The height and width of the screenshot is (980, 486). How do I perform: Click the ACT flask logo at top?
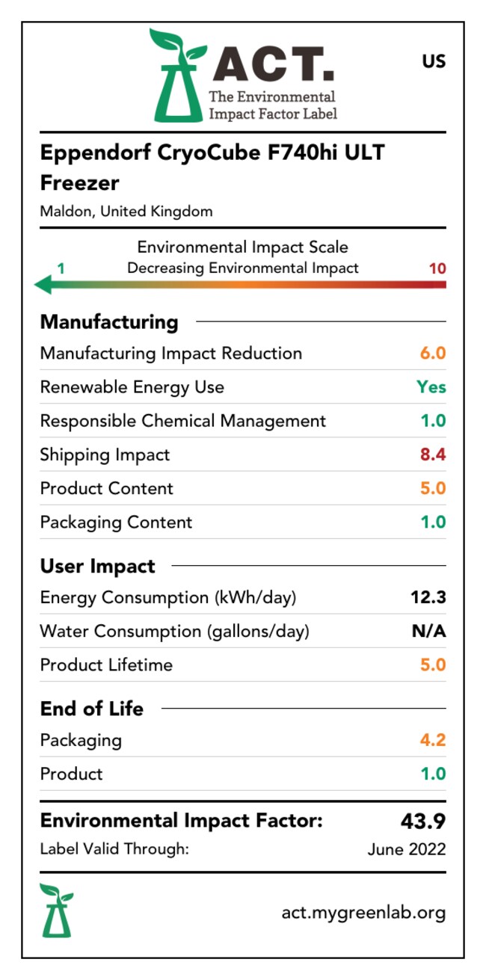[x=176, y=78]
